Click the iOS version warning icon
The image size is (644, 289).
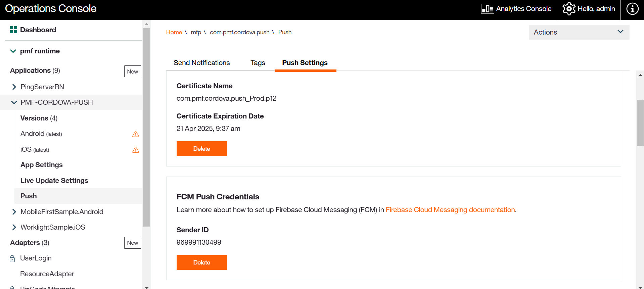(136, 150)
